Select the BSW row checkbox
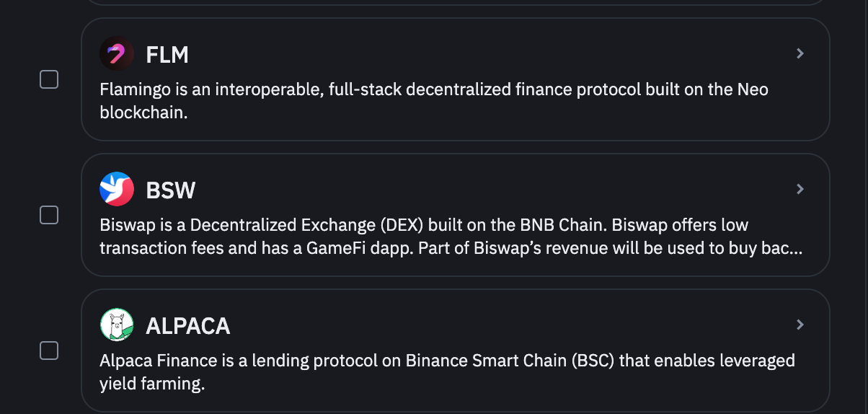Screen dimensions: 868x414 tap(48, 215)
